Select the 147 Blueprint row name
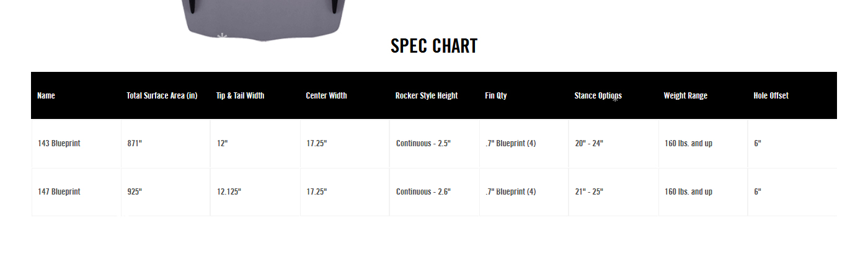The image size is (868, 259). click(x=59, y=191)
